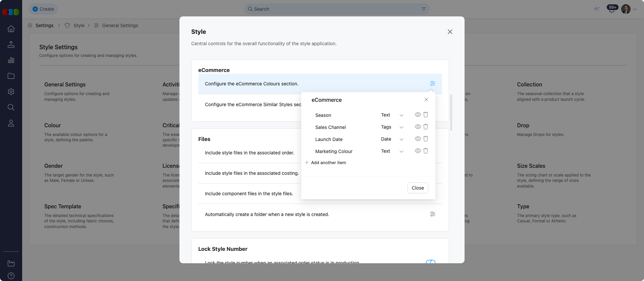Select the Style breadcrumb item
Screen dimensions: 644x281
coord(79,25)
